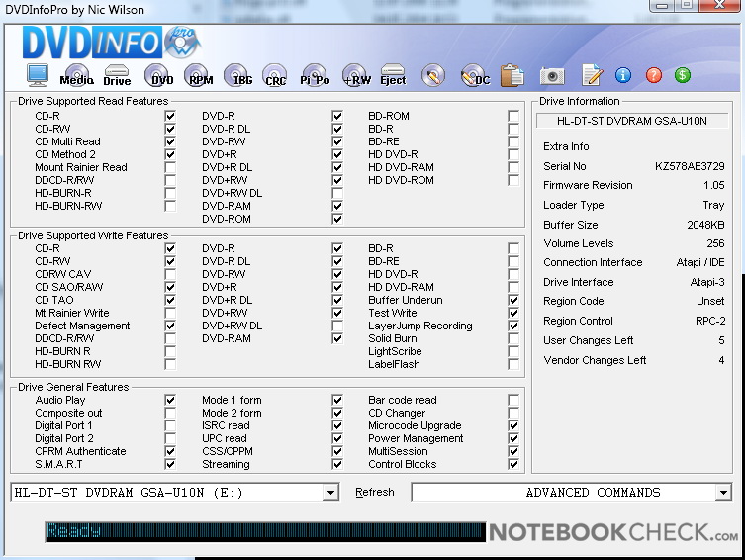
Task: Click the DVDInfoPro title bar text
Action: tap(74, 10)
